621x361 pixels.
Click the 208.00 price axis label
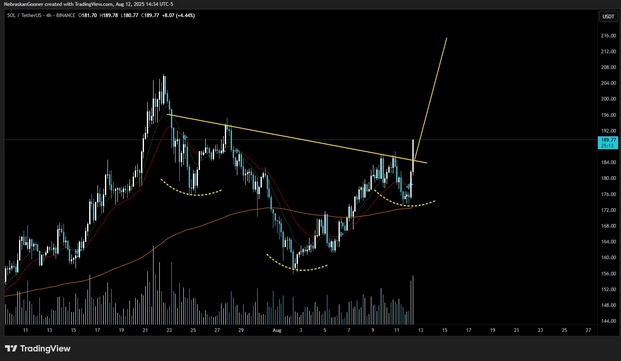pos(608,67)
